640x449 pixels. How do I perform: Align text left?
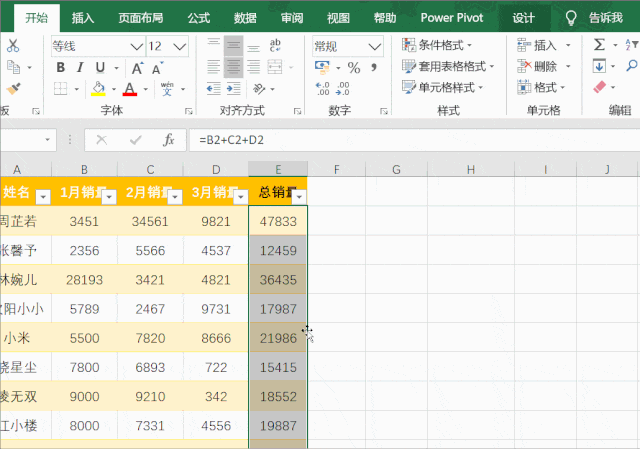tap(213, 67)
